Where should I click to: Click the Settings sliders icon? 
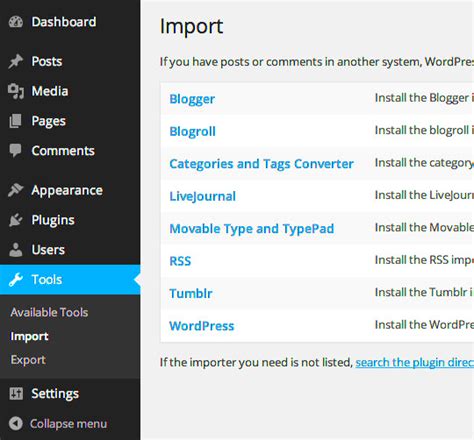16,394
